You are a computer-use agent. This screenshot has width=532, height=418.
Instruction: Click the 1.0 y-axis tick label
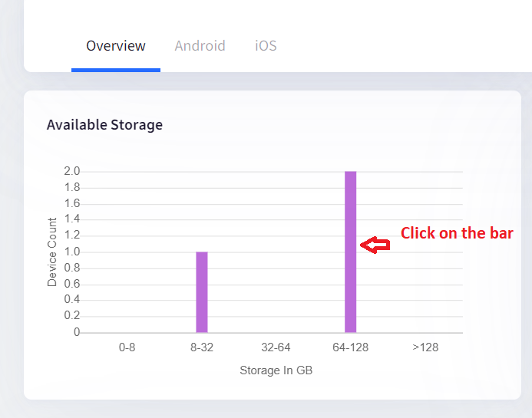72,252
